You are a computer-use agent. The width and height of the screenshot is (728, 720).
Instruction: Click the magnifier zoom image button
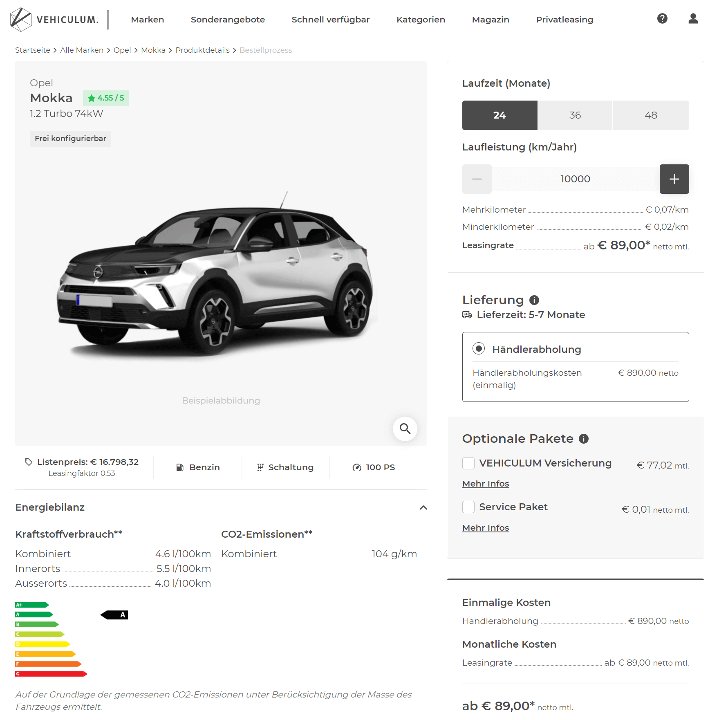click(405, 428)
